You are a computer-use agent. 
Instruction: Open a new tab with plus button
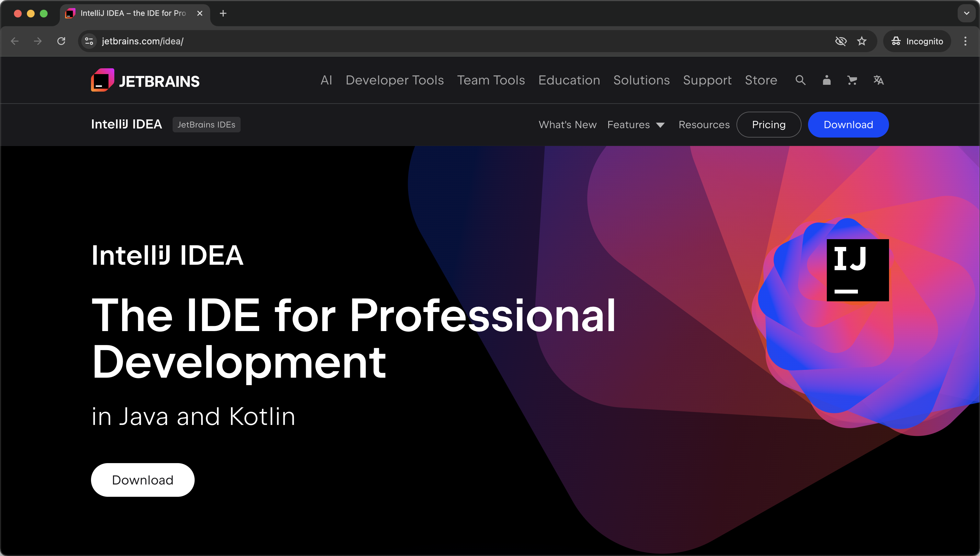223,13
